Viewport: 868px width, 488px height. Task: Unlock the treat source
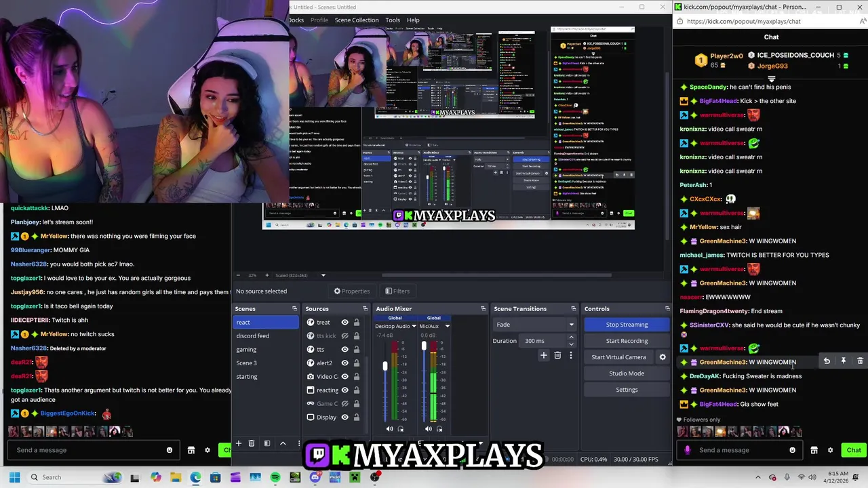pyautogui.click(x=356, y=323)
